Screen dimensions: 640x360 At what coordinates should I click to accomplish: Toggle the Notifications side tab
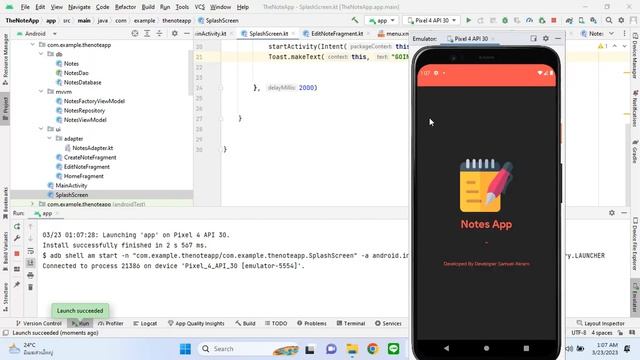click(x=635, y=108)
